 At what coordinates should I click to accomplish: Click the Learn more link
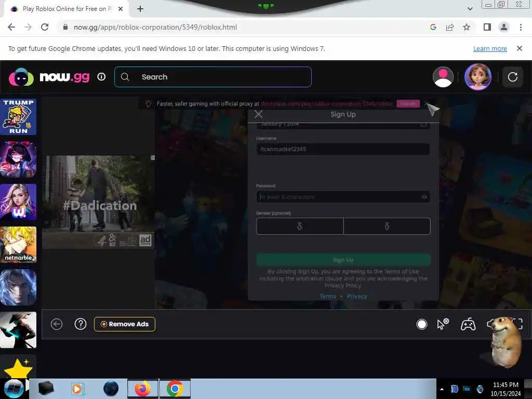tap(490, 48)
